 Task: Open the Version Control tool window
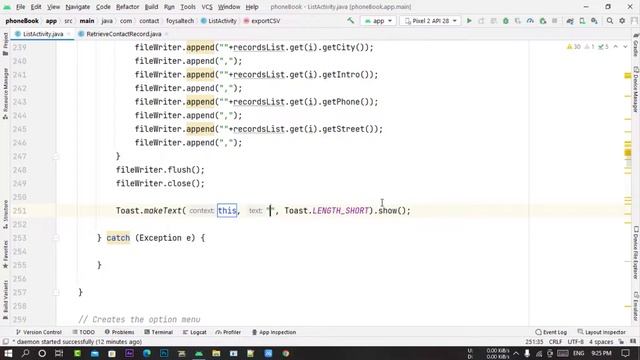tap(38, 332)
